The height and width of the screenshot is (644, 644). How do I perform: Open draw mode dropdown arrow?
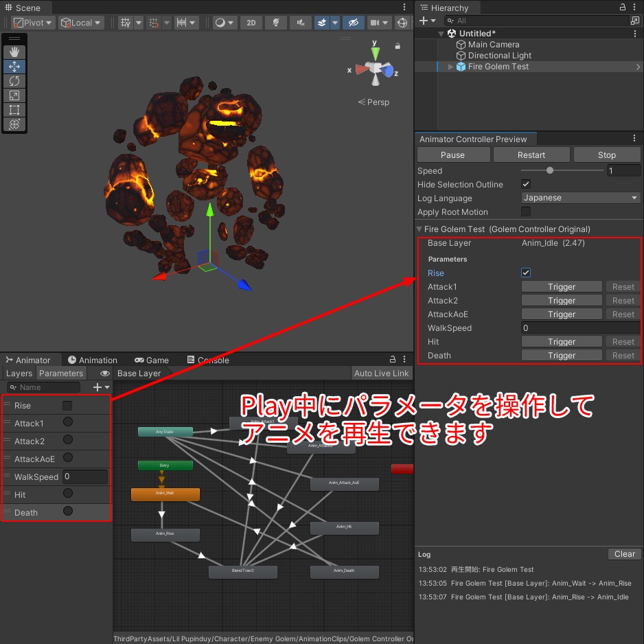point(231,23)
